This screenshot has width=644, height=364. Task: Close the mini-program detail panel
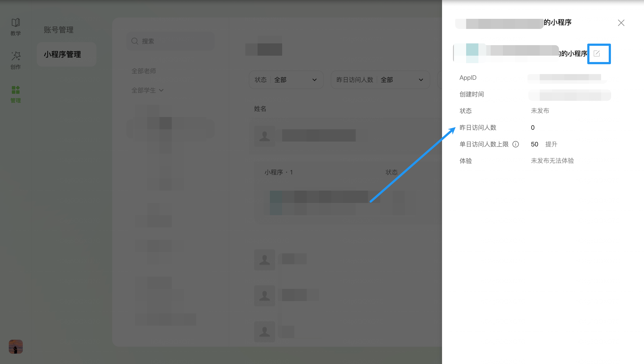621,23
